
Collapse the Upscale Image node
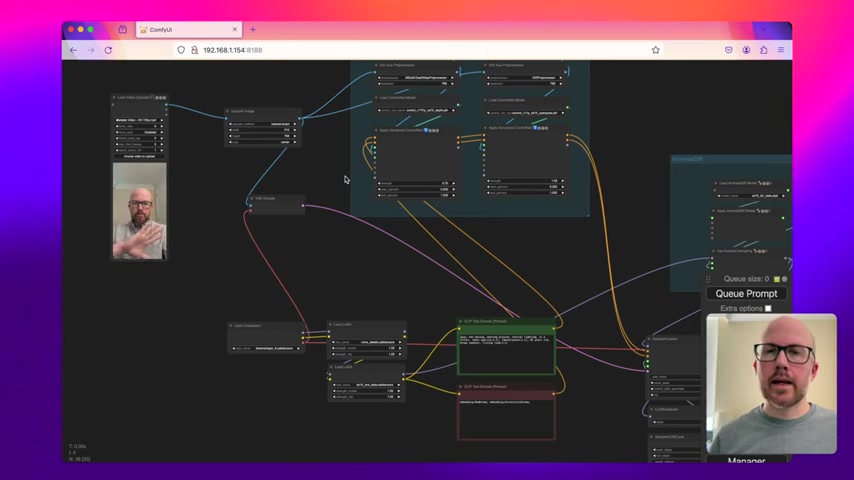(x=228, y=111)
